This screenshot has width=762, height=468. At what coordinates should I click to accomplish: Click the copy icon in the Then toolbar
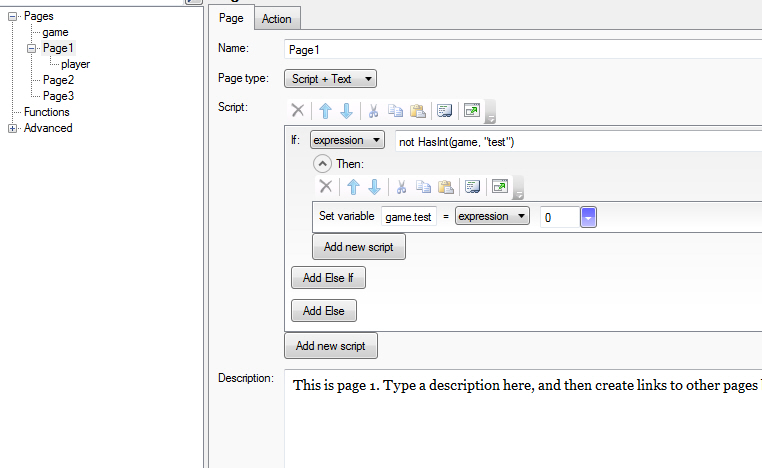click(x=424, y=187)
